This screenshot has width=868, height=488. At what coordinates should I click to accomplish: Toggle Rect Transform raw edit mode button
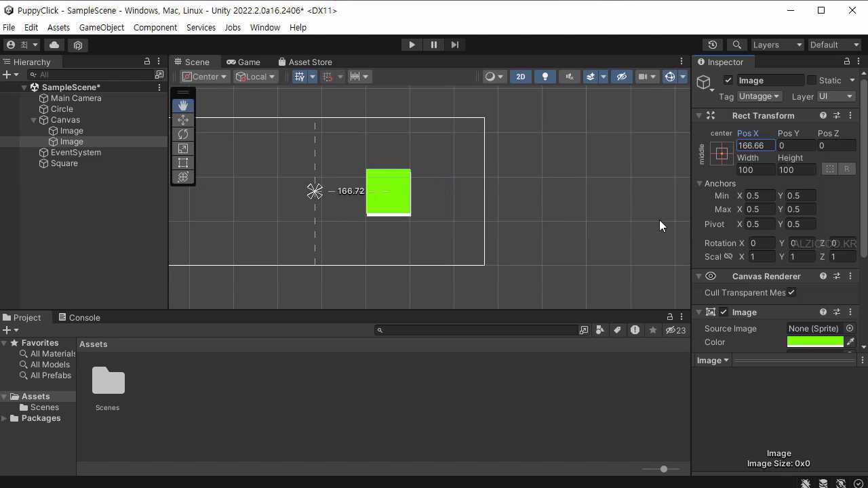coord(846,169)
